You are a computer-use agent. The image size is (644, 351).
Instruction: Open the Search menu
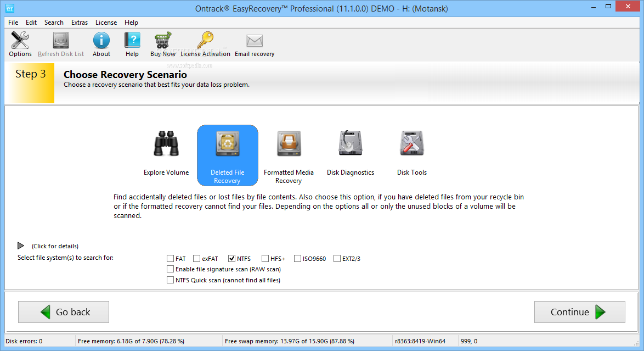54,22
